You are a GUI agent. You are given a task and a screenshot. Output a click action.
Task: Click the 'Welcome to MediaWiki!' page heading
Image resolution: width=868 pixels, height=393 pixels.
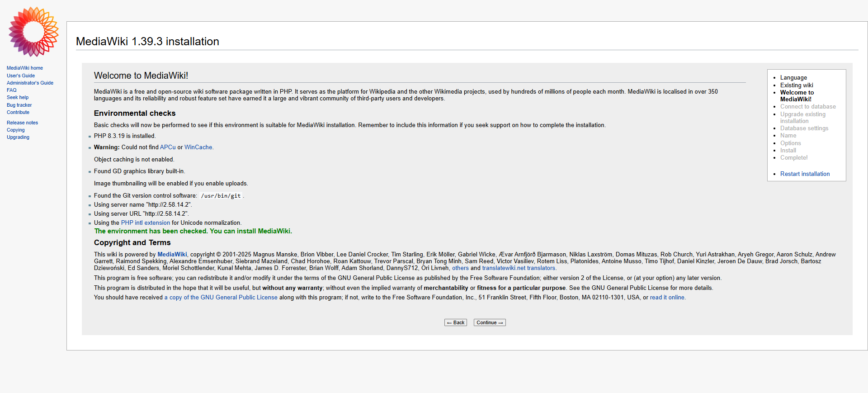pos(141,76)
